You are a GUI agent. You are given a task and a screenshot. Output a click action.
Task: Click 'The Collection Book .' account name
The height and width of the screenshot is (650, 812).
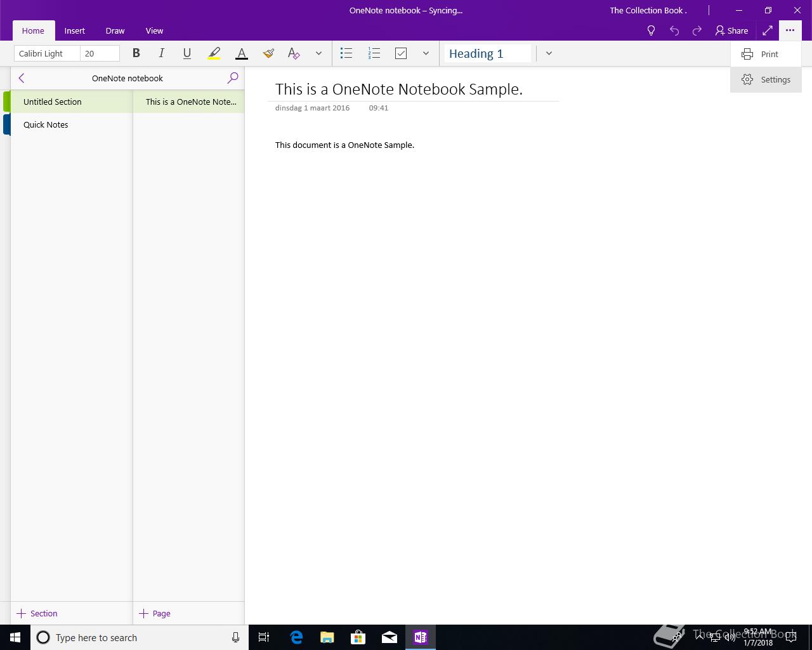tap(648, 10)
